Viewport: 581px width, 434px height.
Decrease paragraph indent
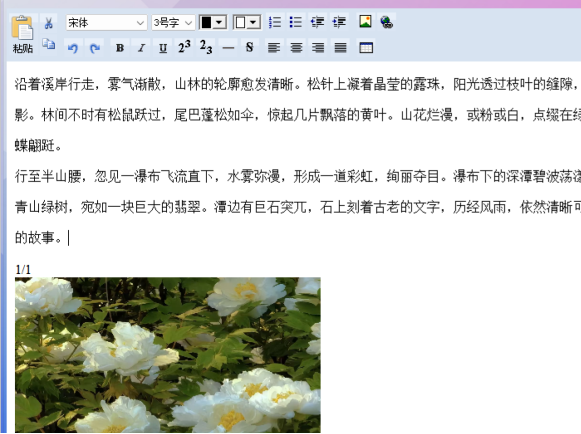pyautogui.click(x=318, y=22)
